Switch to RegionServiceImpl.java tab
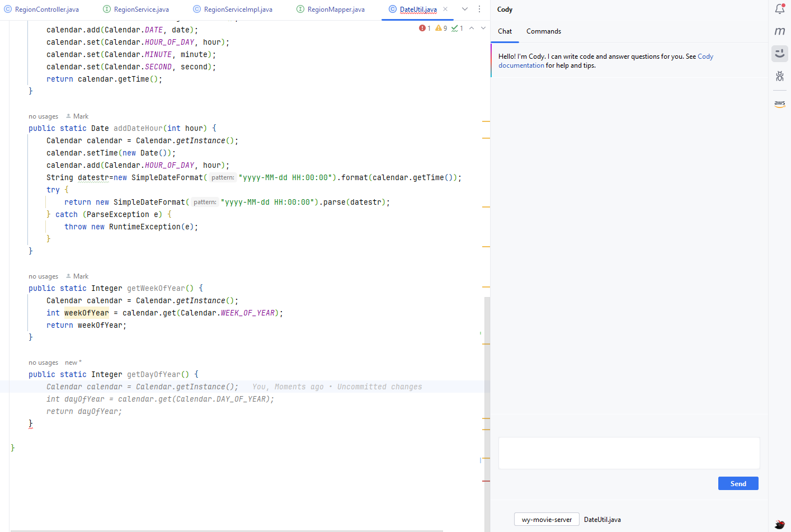 point(233,10)
